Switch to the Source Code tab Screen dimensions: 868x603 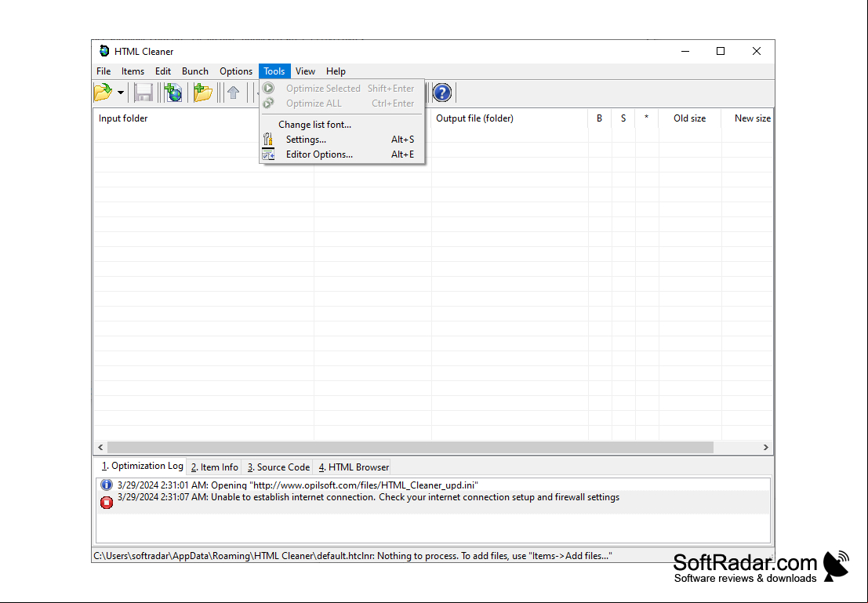[x=278, y=467]
